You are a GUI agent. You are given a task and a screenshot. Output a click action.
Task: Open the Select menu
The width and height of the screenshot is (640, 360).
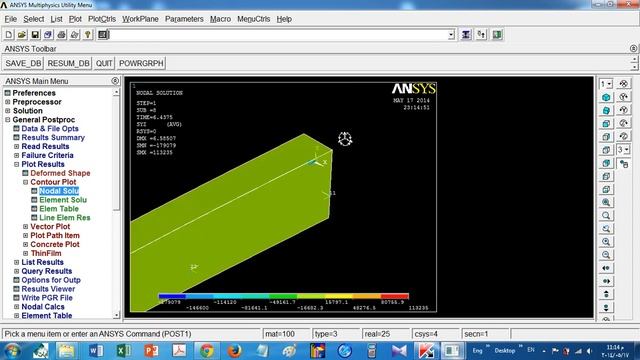click(x=33, y=19)
